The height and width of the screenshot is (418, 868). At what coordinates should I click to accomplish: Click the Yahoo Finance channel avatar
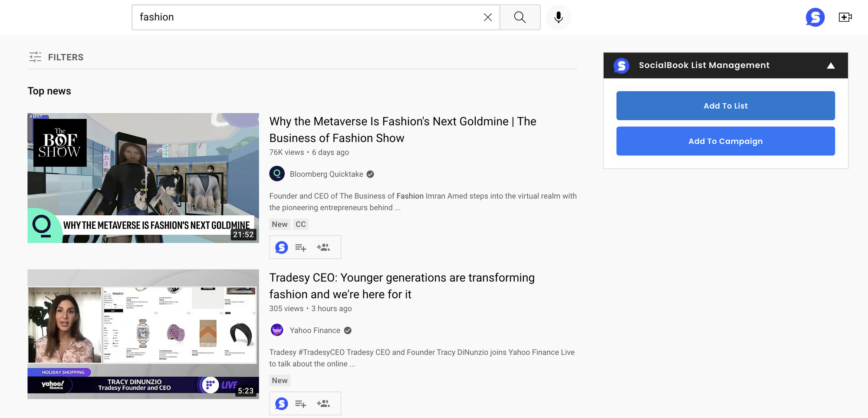tap(277, 330)
